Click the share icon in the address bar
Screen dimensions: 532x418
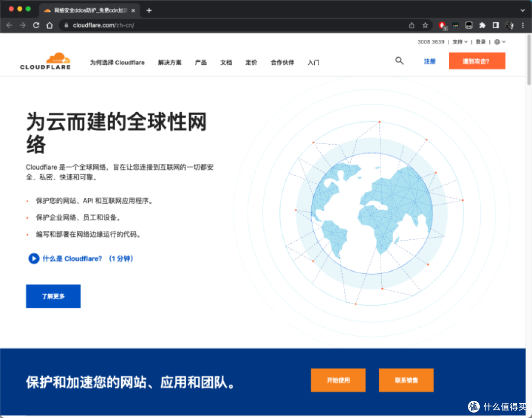point(412,25)
